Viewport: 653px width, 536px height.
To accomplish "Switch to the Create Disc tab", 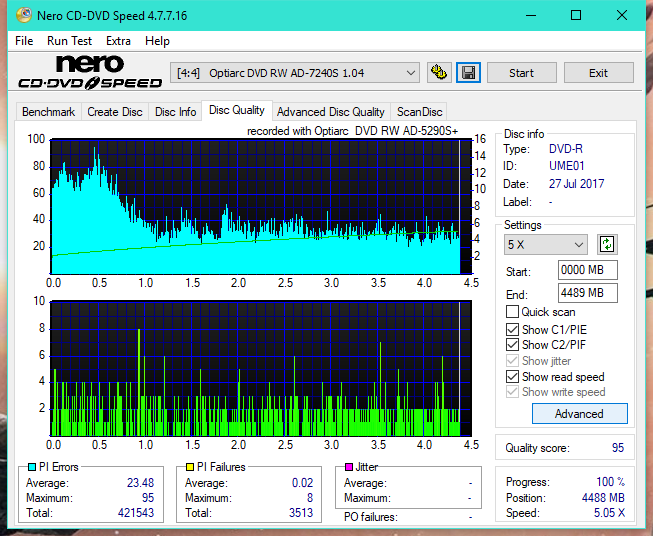I will coord(115,112).
